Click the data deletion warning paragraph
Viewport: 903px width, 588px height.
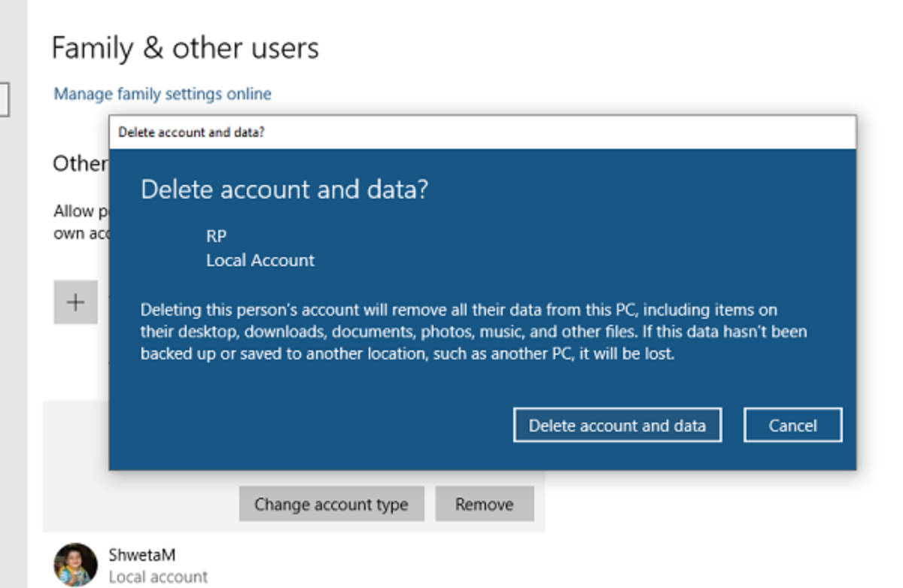(x=473, y=332)
